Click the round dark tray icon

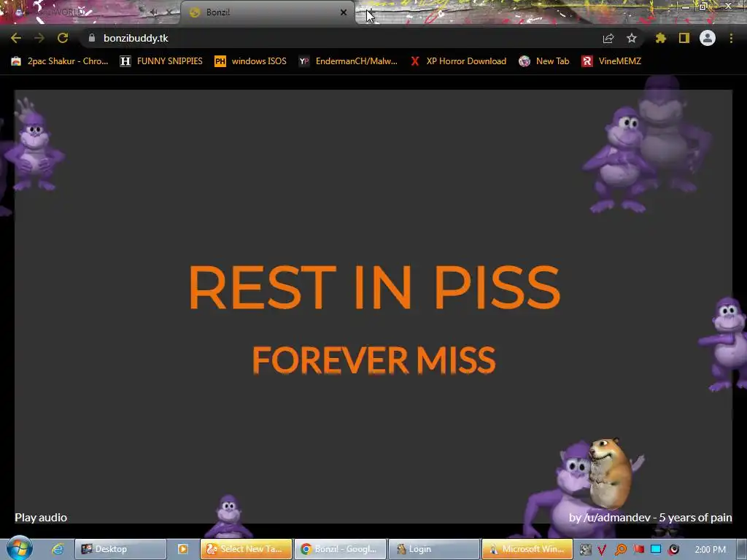673,550
